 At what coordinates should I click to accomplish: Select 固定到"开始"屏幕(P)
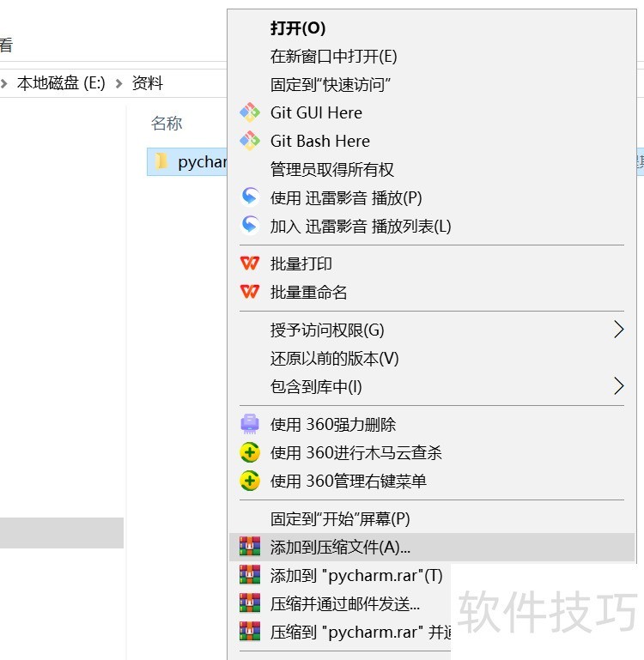click(x=432, y=518)
